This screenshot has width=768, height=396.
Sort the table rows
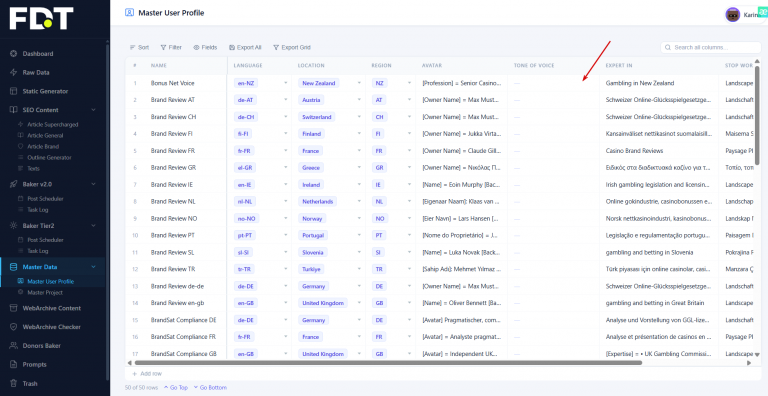(139, 48)
